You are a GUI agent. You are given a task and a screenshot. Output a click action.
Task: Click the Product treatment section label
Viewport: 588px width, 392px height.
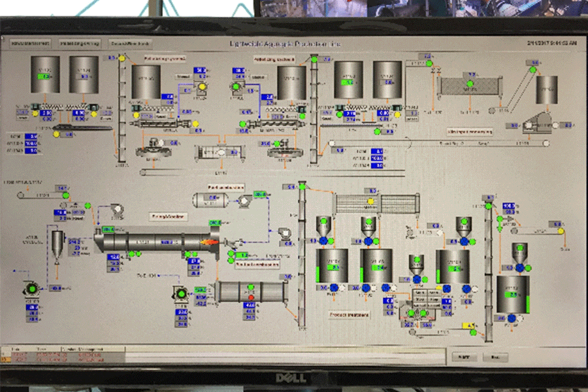[x=349, y=314]
